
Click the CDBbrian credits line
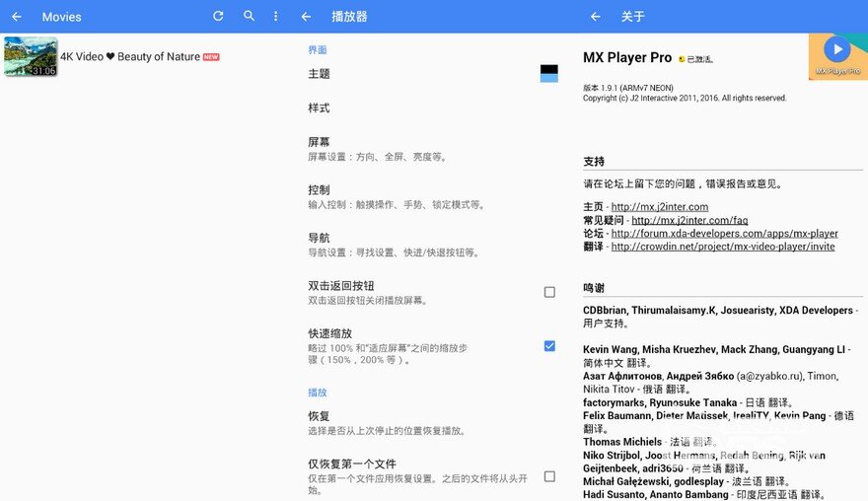pyautogui.click(x=721, y=317)
